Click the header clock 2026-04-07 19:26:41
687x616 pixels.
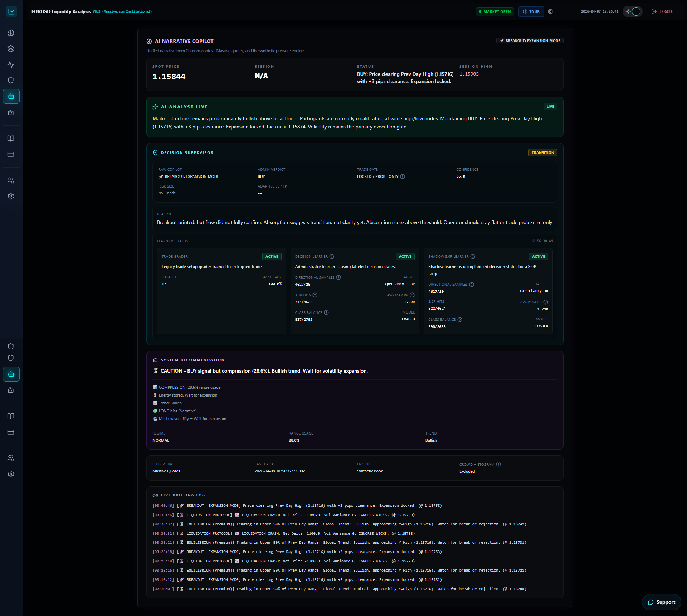(600, 11)
